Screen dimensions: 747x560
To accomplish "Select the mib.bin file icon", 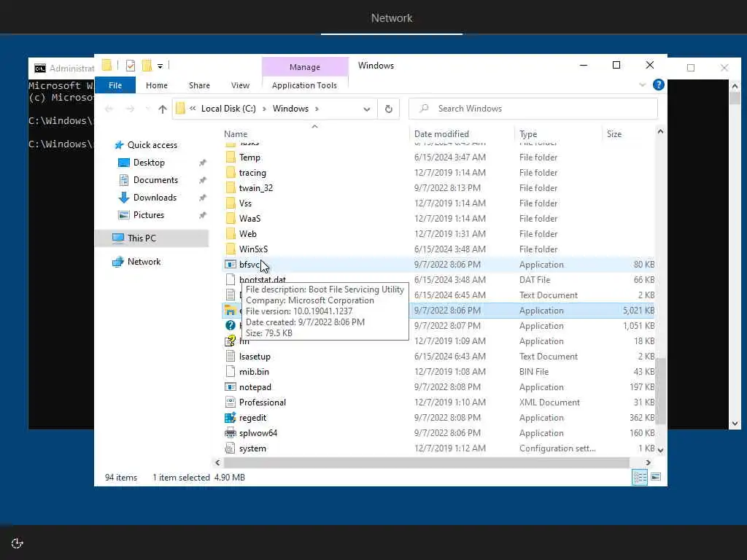I will [x=231, y=371].
